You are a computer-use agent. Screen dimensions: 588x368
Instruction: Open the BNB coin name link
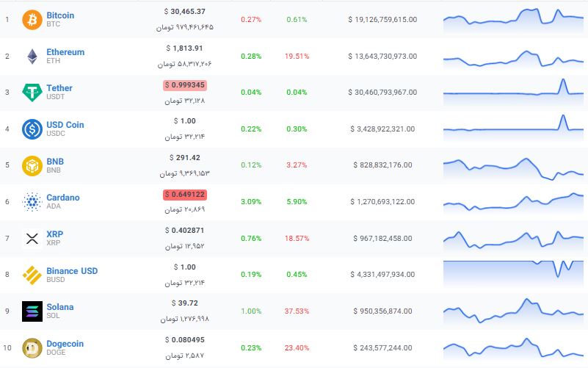[x=55, y=162]
